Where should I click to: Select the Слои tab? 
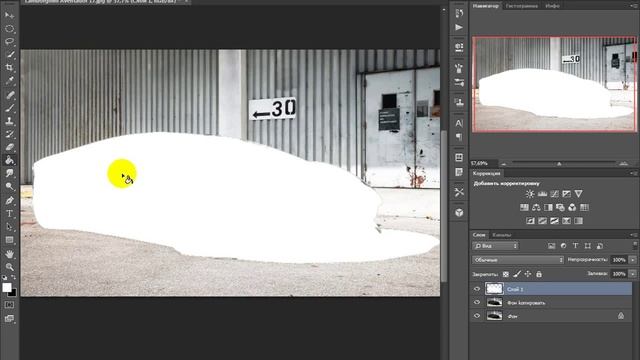tap(479, 235)
